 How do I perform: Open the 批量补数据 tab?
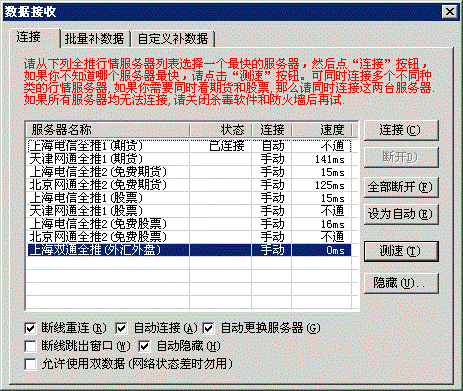click(95, 39)
